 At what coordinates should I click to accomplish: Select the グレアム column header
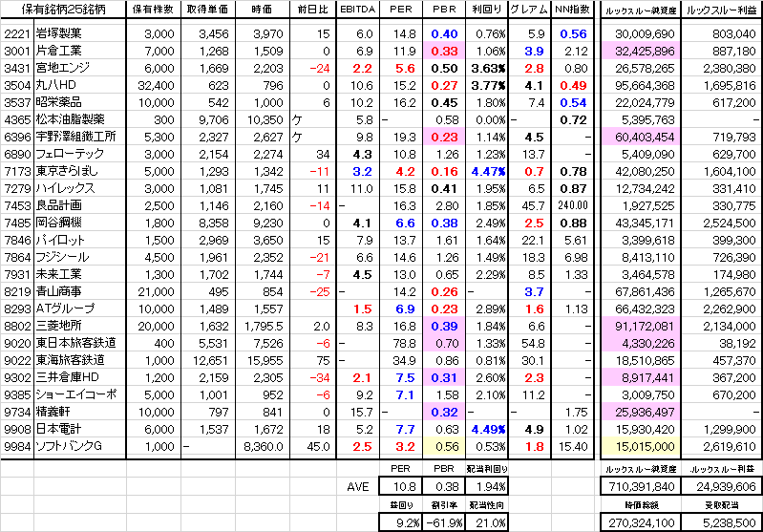pos(529,10)
